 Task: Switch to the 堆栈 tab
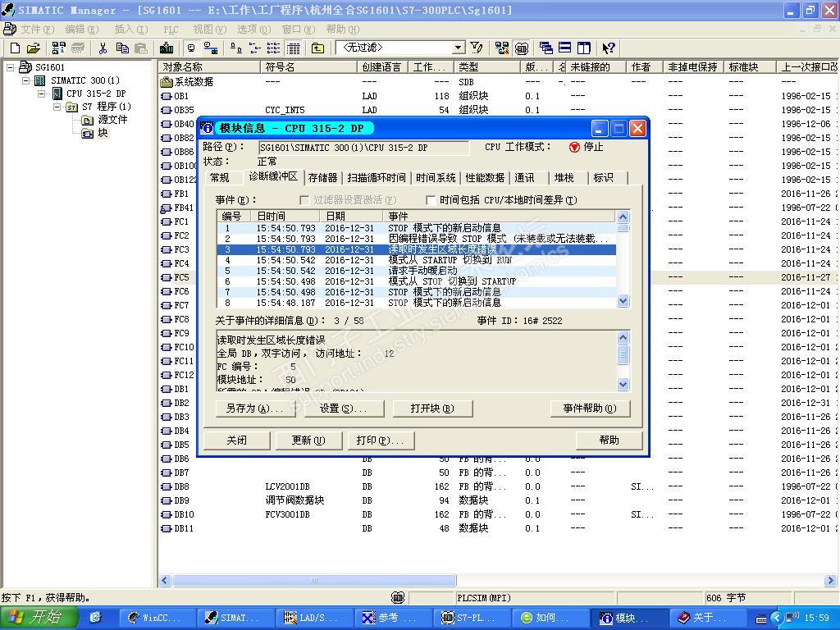(564, 178)
